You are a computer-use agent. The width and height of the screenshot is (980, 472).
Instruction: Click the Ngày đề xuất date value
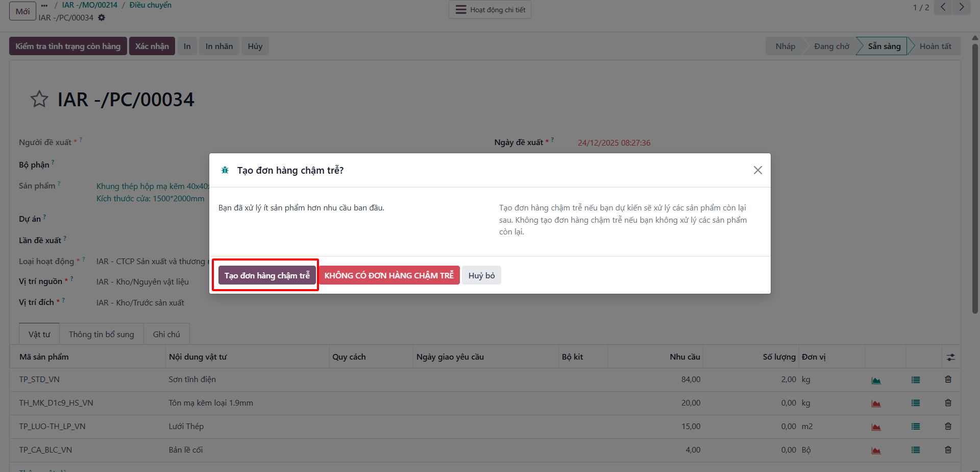614,143
